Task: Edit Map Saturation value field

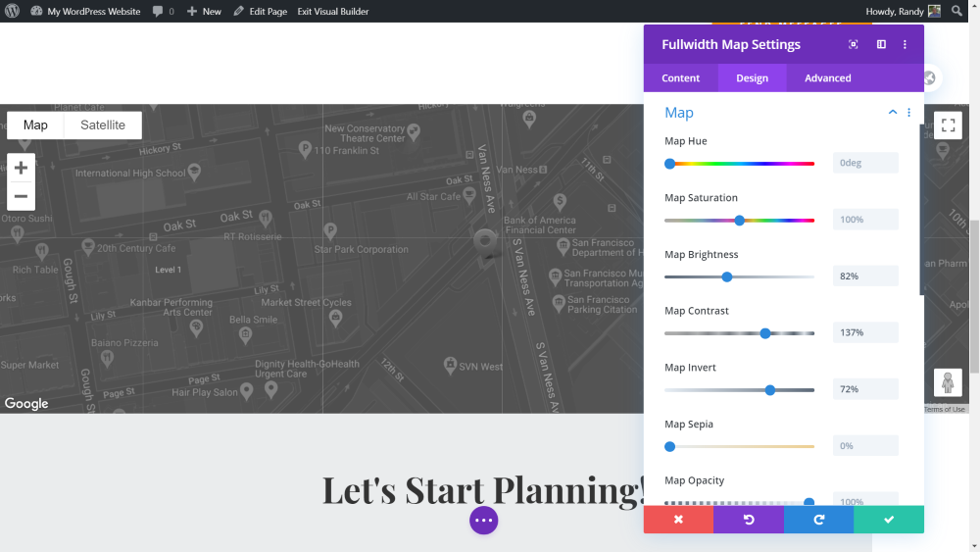Action: click(x=865, y=220)
